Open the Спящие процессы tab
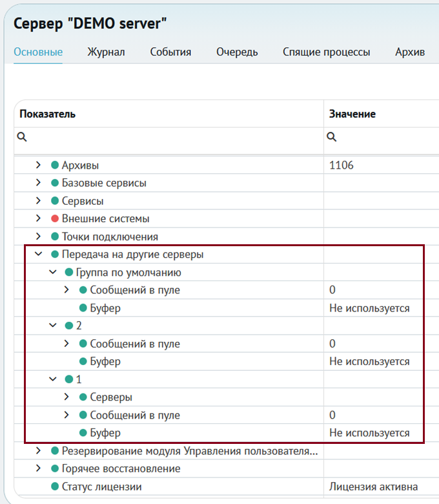The width and height of the screenshot is (439, 504). (326, 52)
